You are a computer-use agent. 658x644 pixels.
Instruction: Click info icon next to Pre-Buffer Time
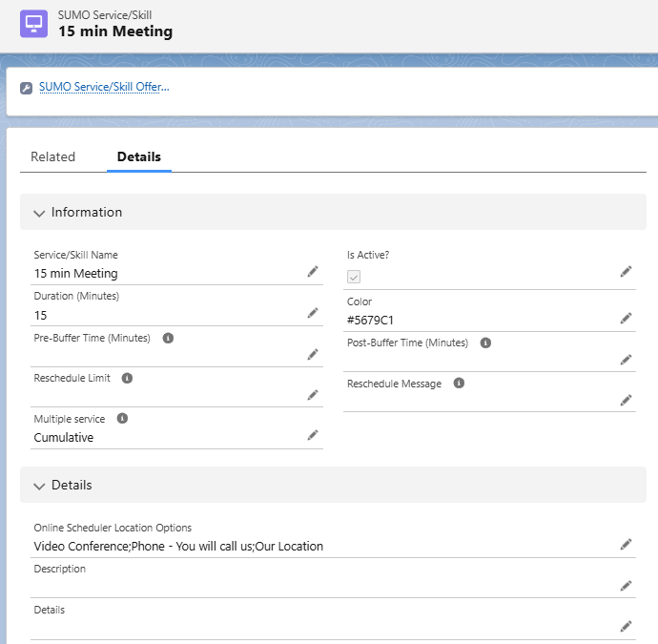click(x=168, y=338)
